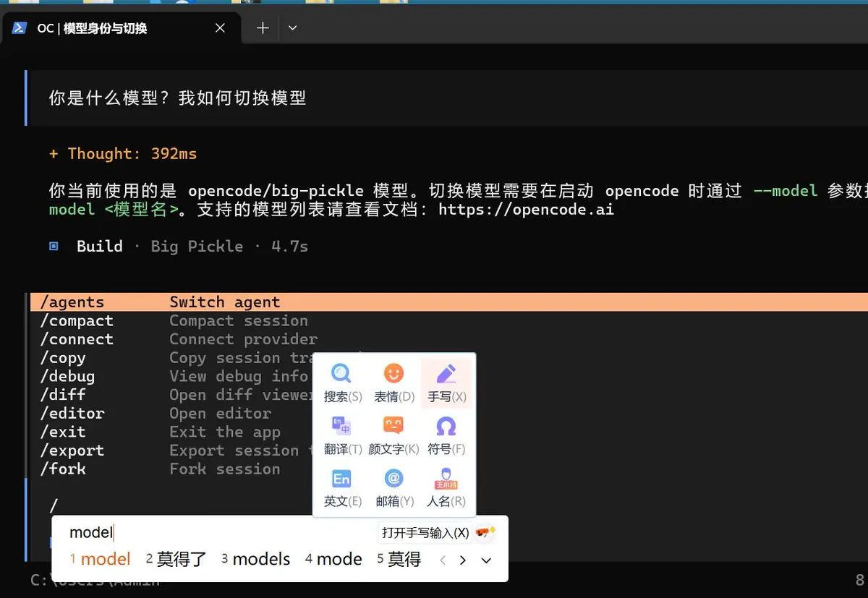Select the /connect Connect provider command
The height and width of the screenshot is (598, 868).
pyautogui.click(x=449, y=339)
